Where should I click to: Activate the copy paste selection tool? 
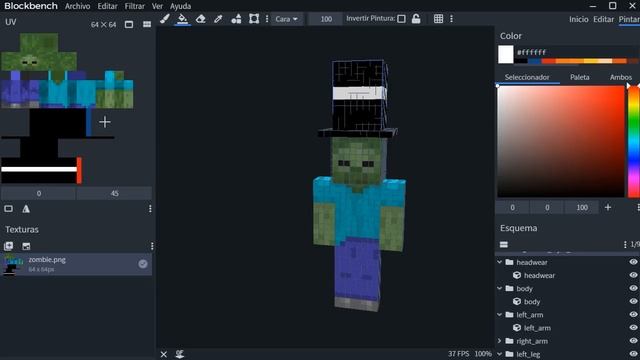(x=254, y=19)
